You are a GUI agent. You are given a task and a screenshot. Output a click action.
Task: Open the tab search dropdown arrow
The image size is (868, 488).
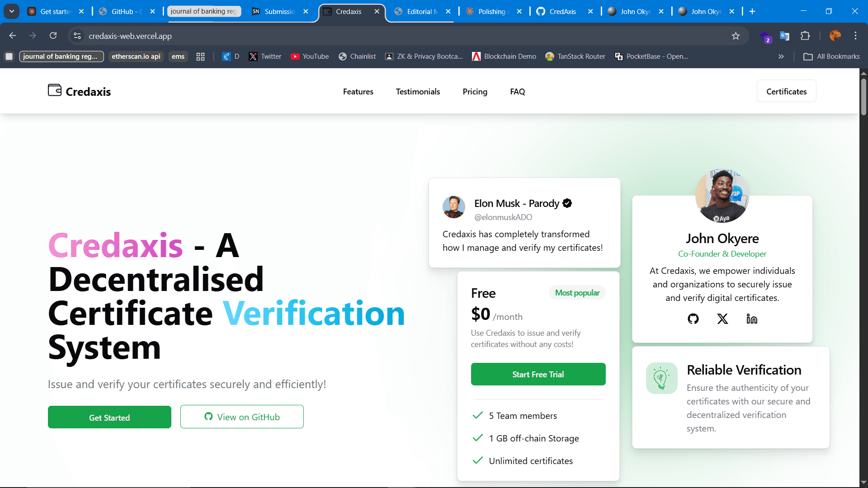click(11, 11)
